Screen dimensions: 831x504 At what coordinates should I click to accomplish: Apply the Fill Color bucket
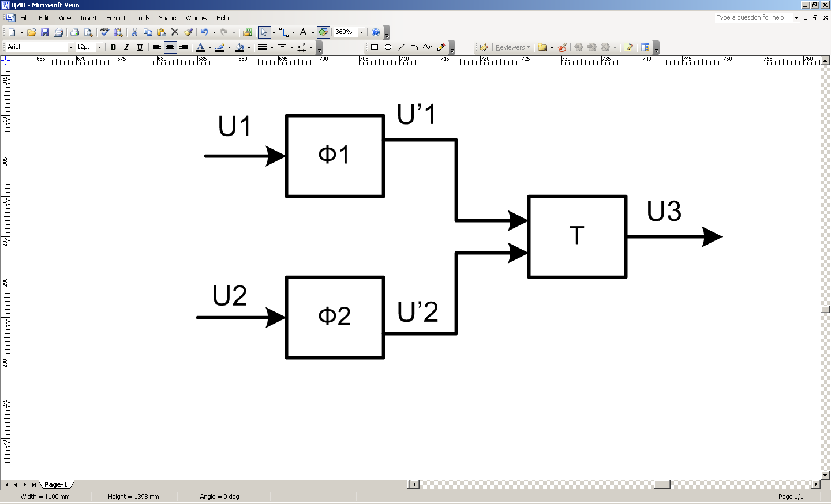(239, 47)
